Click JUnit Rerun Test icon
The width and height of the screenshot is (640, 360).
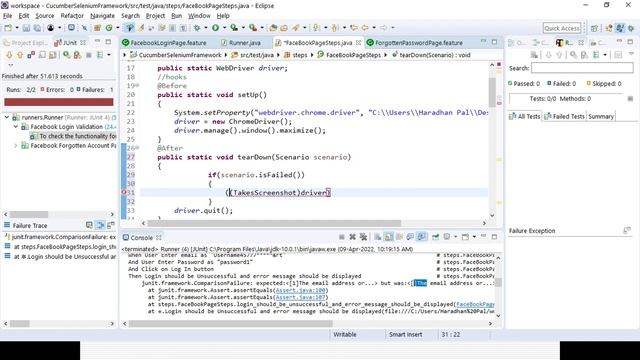point(66,55)
